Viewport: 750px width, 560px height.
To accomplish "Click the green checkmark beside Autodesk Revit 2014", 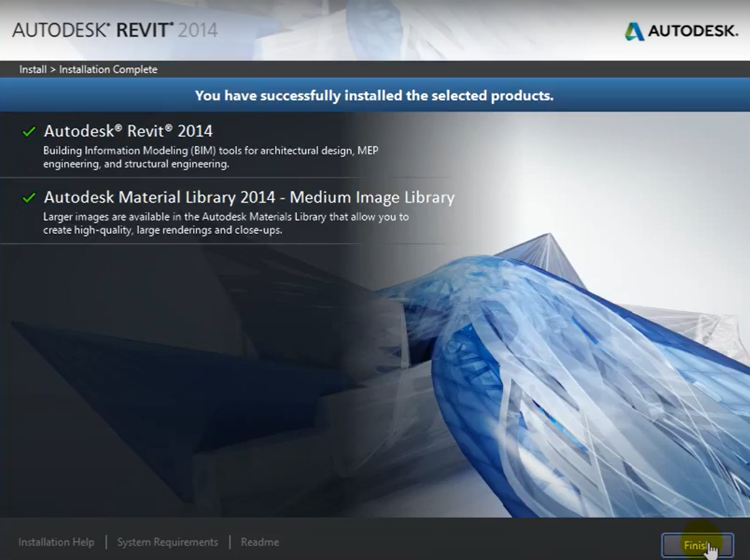I will pos(29,132).
